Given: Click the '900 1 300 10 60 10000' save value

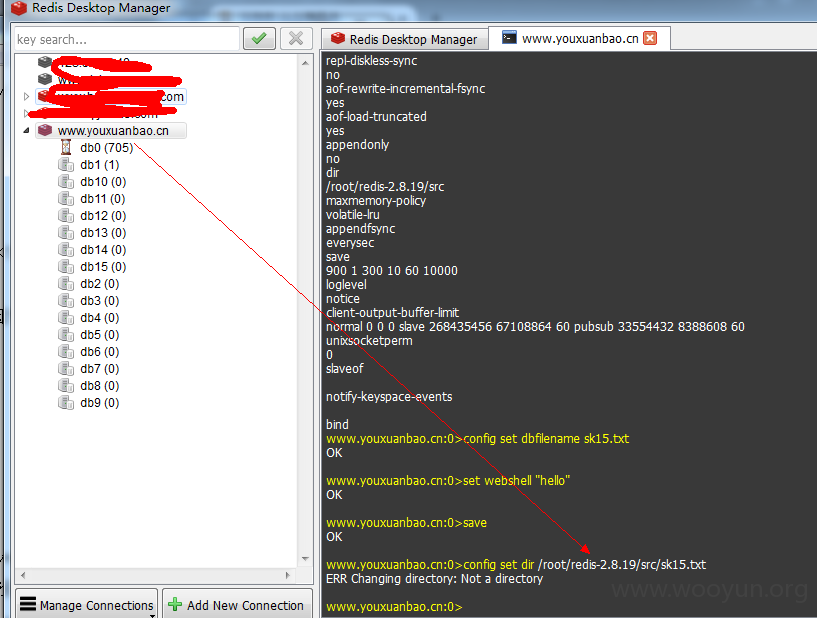Looking at the screenshot, I should [x=391, y=270].
